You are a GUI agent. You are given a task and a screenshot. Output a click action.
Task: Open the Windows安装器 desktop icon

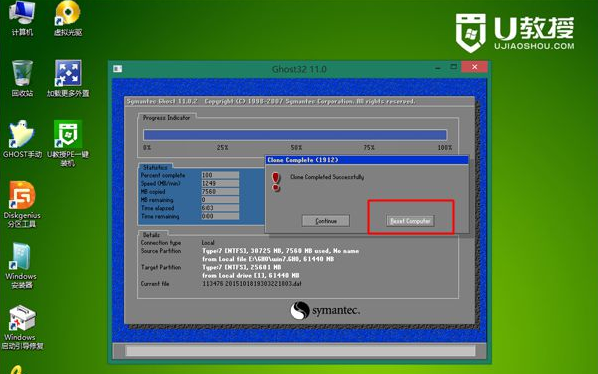click(x=21, y=265)
